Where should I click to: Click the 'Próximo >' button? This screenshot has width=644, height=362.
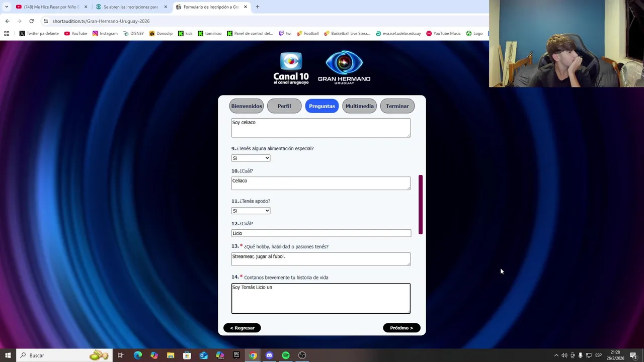pos(401,328)
